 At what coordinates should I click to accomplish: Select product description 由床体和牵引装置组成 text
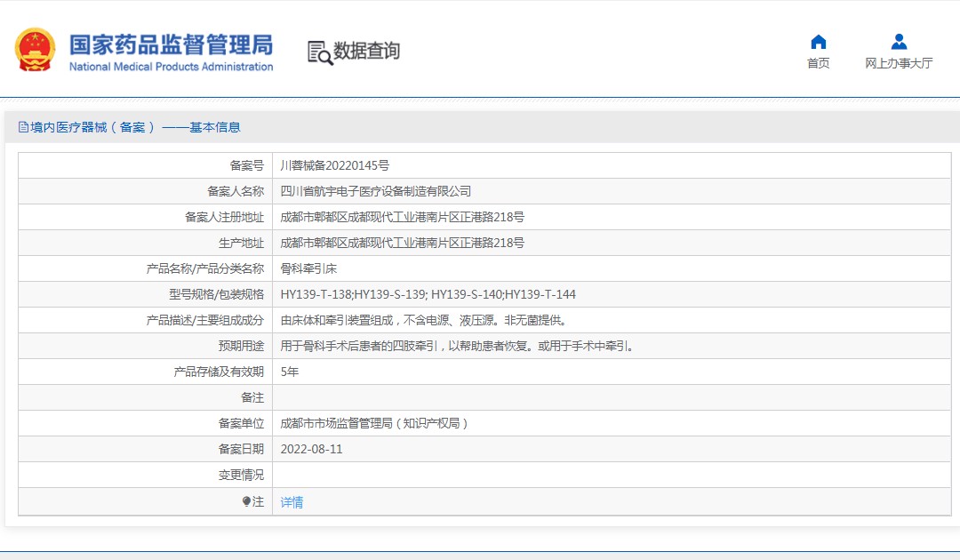[426, 319]
